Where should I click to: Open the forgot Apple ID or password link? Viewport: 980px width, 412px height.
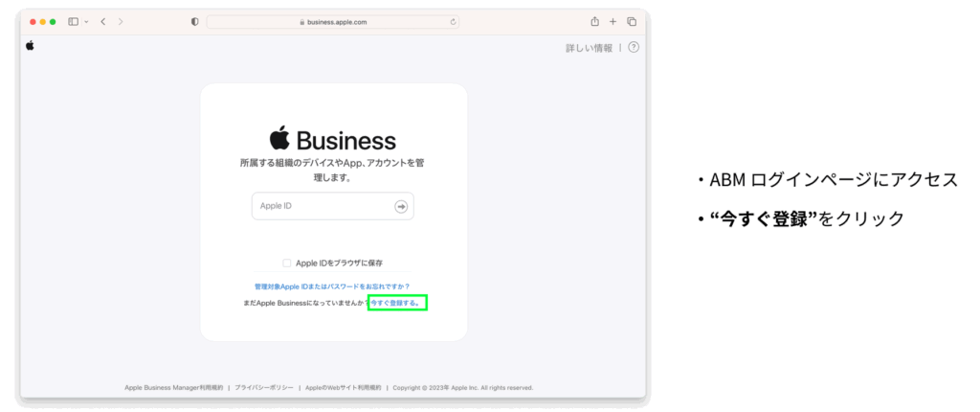pyautogui.click(x=332, y=286)
